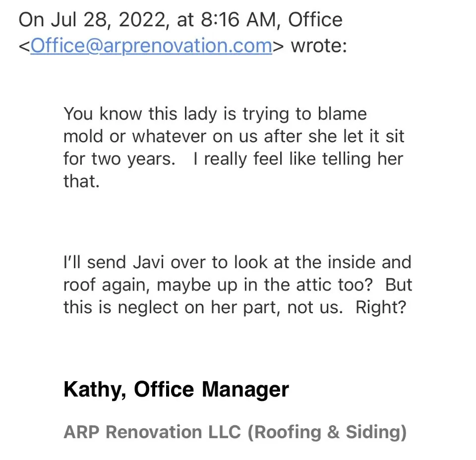This screenshot has height=460, width=476.
Task: Click the line starting "You know this lady"
Action: coord(215,114)
